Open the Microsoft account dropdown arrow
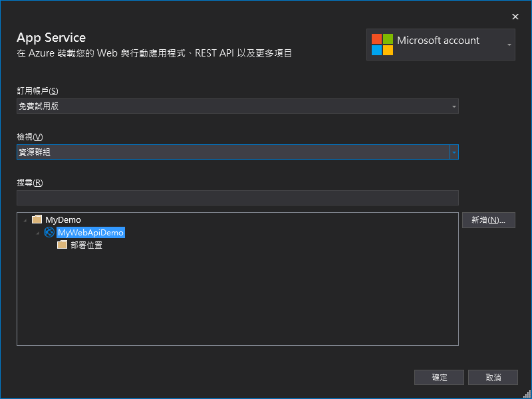The image size is (532, 399). point(509,45)
